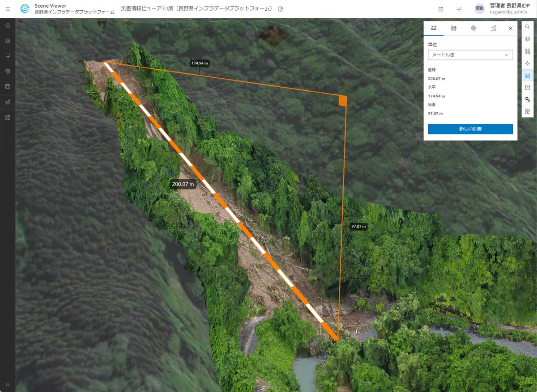Viewport: 537px width, 392px height.
Task: Select the direct line measurement tab
Action: 434,28
